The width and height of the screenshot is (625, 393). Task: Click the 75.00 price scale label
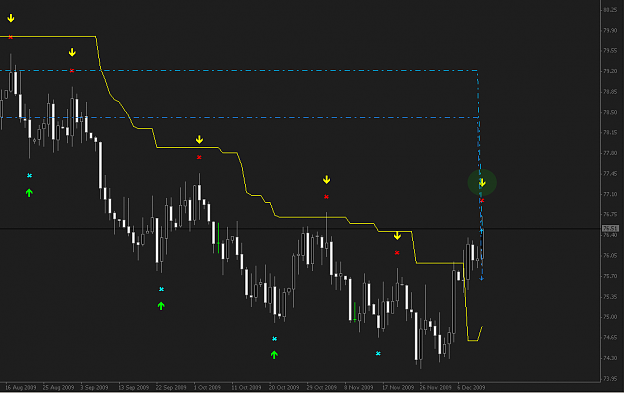[x=610, y=317]
